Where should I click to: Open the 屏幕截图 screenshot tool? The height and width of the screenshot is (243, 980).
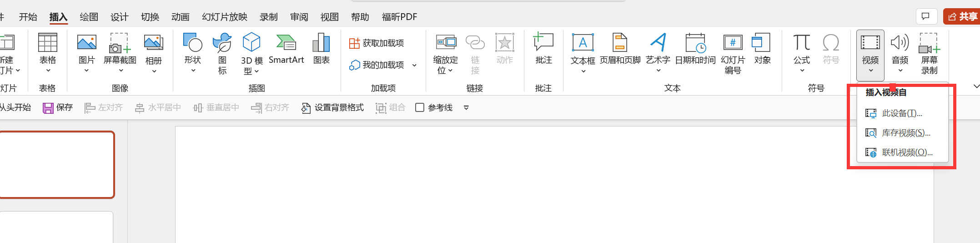[120, 53]
